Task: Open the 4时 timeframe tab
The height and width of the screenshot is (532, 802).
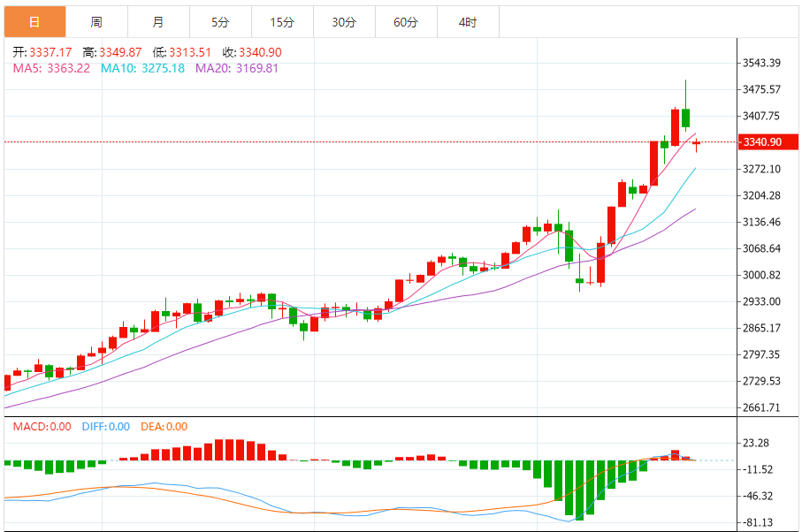Action: (468, 22)
